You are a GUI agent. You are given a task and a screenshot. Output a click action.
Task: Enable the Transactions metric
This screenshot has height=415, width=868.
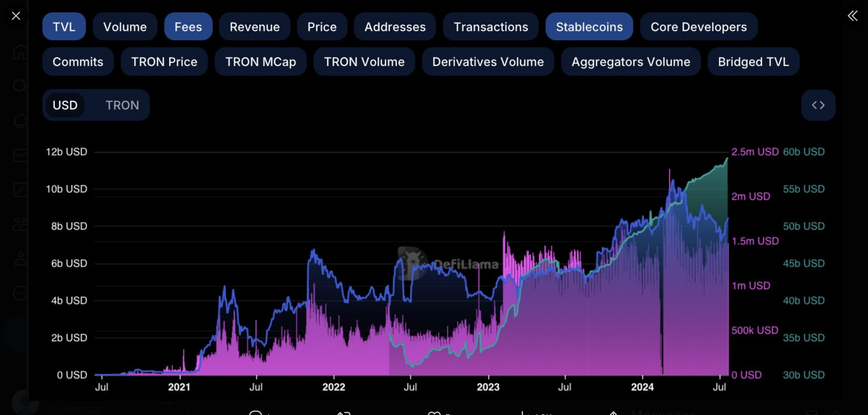click(x=491, y=26)
